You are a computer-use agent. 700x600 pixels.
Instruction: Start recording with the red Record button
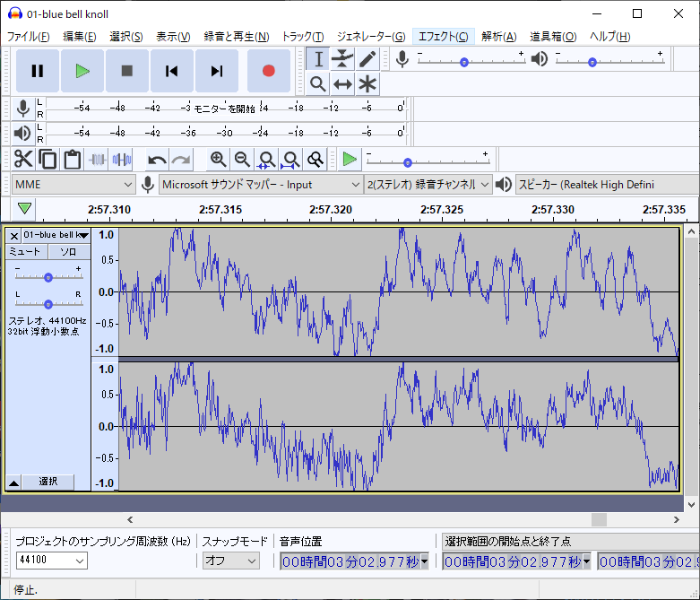(x=268, y=71)
